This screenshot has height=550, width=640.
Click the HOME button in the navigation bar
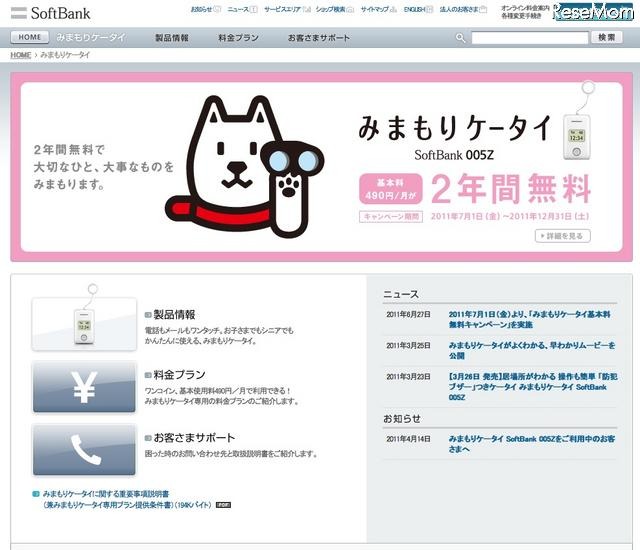[x=30, y=37]
